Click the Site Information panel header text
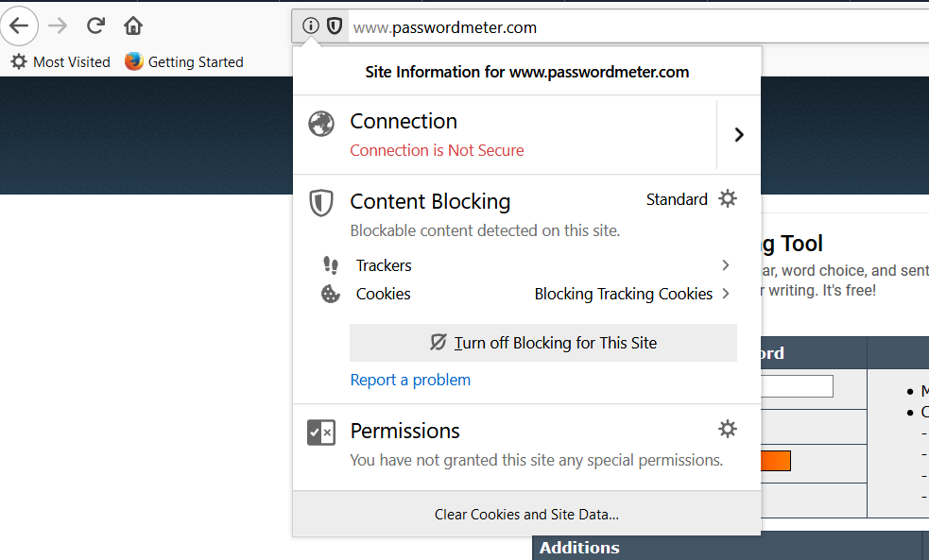The height and width of the screenshot is (560, 929). pos(526,72)
